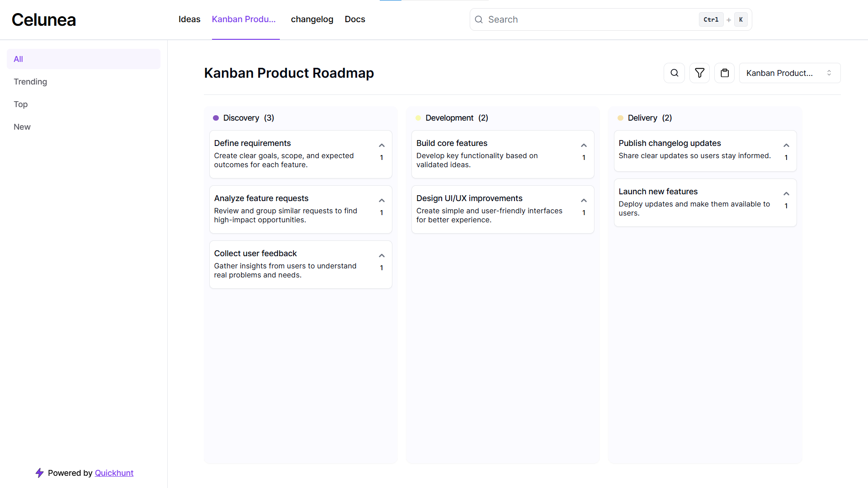Upvote Build core features card
Viewport: 868px width, 488px height.
pos(584,145)
